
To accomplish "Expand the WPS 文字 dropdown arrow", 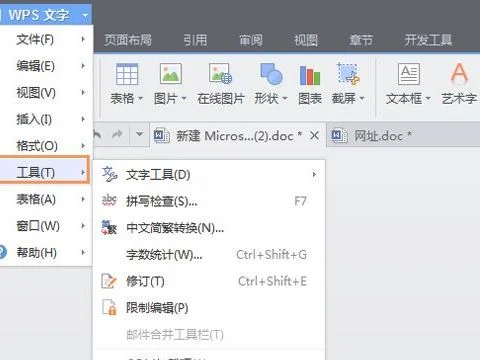I will [85, 15].
